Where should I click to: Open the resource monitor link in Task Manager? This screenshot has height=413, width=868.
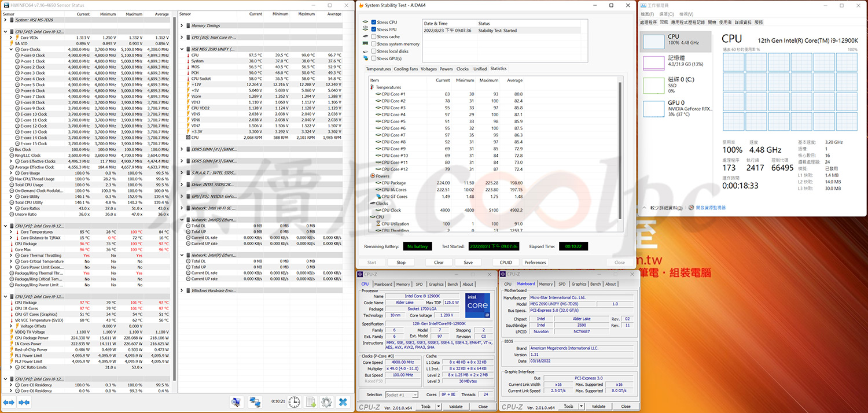(x=711, y=208)
